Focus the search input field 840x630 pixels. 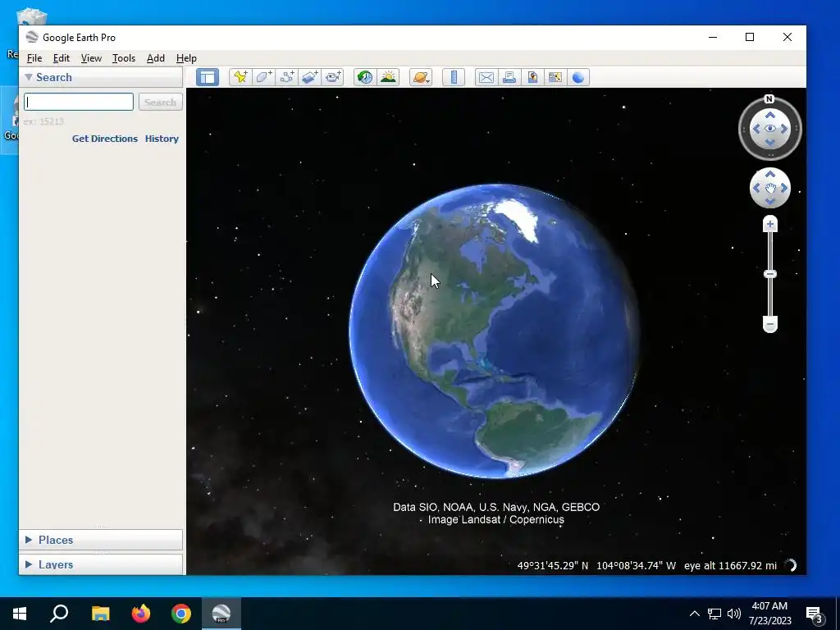tap(79, 102)
